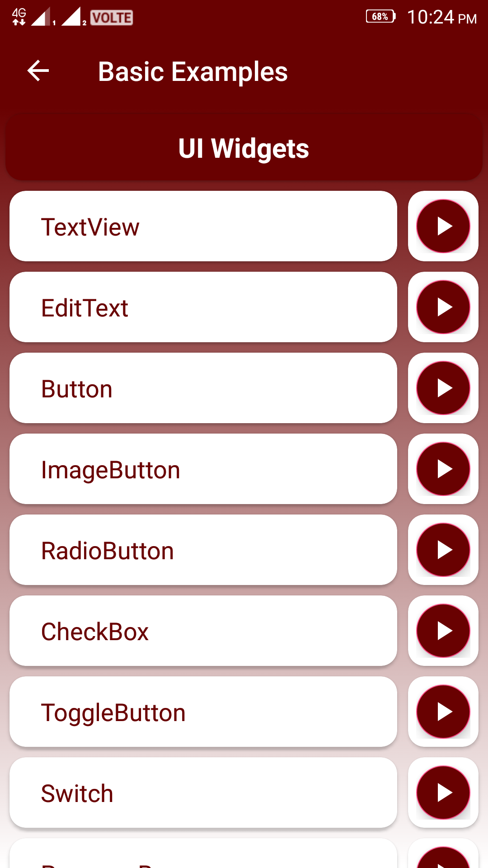The height and width of the screenshot is (868, 488).
Task: Tap the play icon beside Switch
Action: pos(443,793)
